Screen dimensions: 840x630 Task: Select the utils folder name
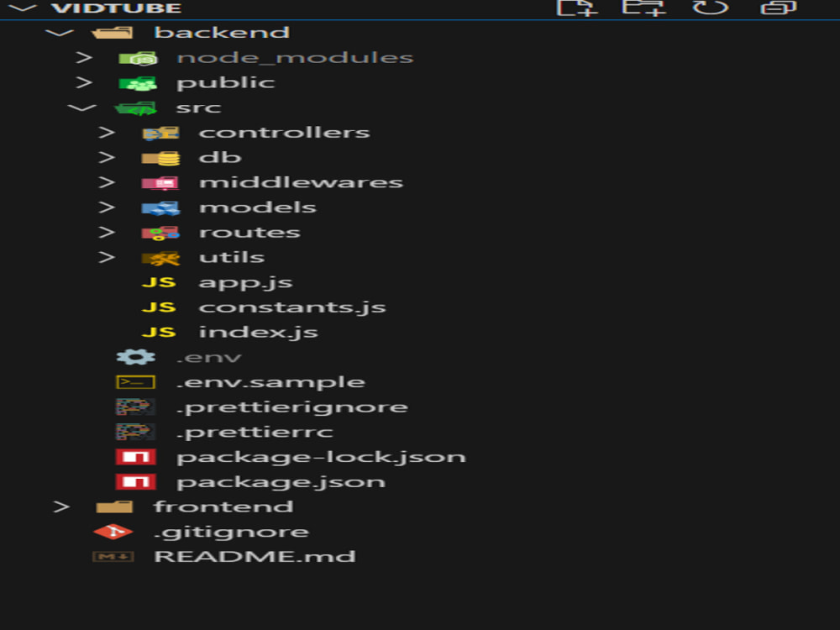point(232,257)
